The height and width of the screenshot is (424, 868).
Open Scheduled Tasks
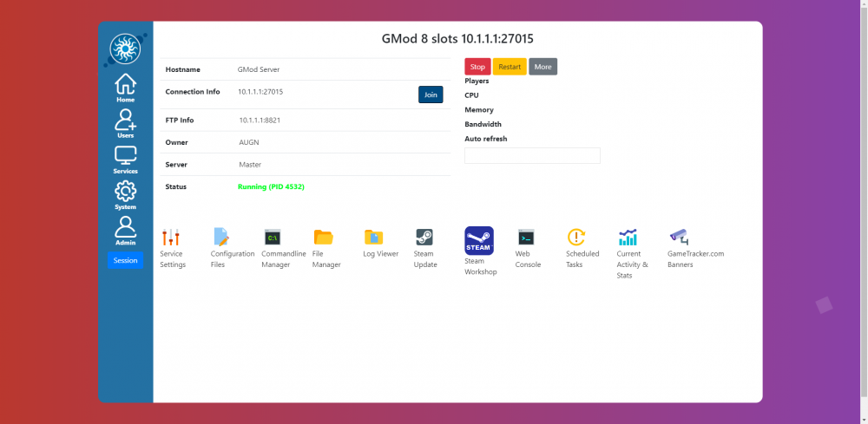tap(576, 238)
